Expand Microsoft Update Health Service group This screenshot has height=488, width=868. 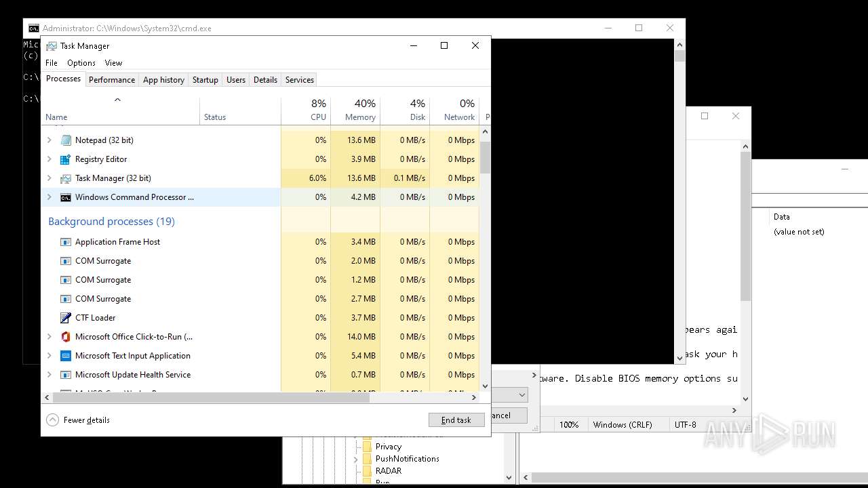pyautogui.click(x=49, y=375)
